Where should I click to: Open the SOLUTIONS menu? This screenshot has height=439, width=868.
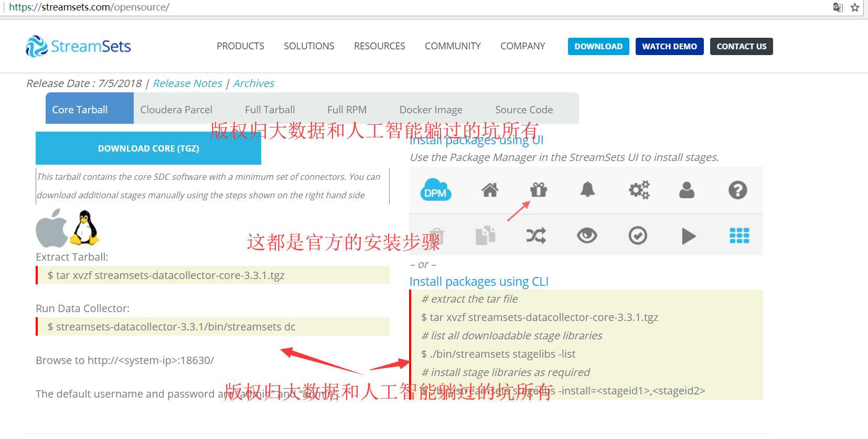tap(309, 46)
